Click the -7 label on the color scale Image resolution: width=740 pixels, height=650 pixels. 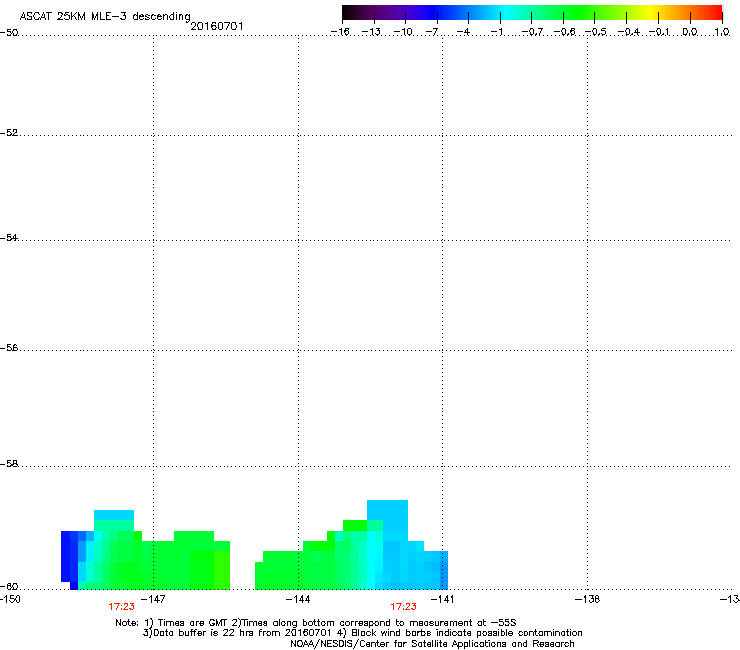coord(432,32)
